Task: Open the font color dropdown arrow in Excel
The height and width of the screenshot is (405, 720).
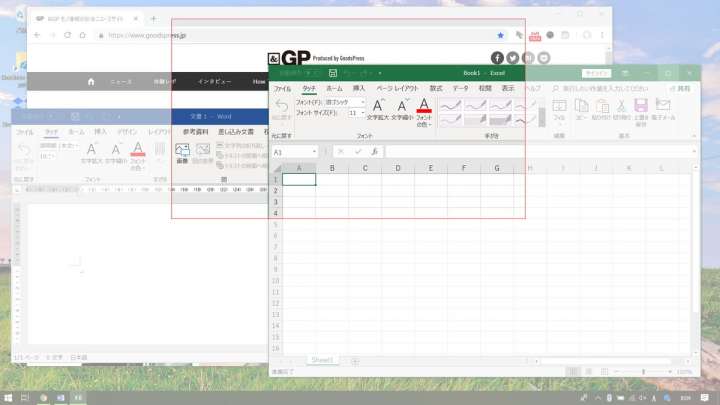Action: (430, 125)
